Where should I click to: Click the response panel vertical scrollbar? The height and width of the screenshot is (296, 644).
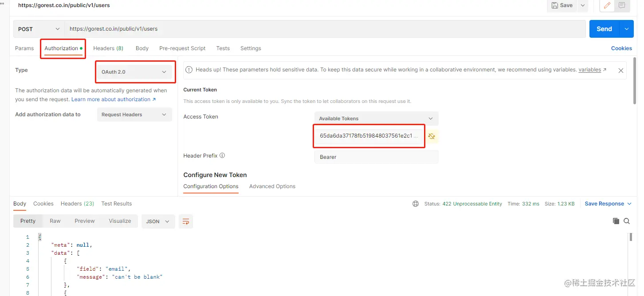pos(630,237)
